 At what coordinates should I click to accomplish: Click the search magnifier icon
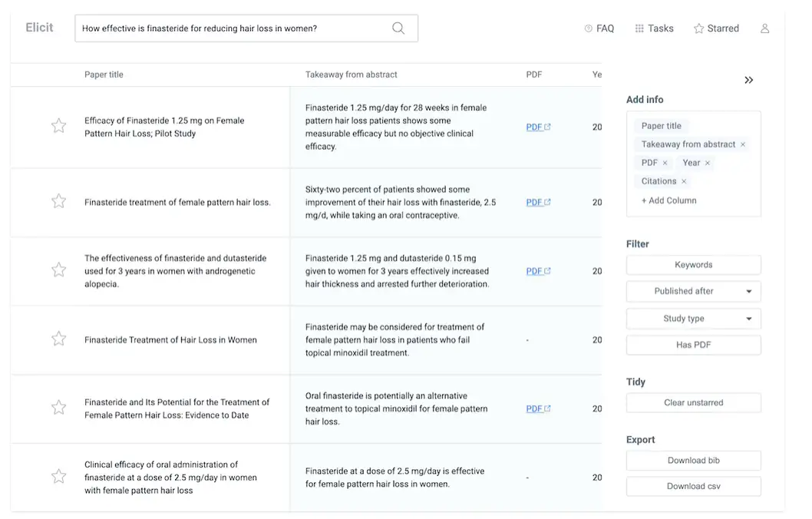coord(398,28)
